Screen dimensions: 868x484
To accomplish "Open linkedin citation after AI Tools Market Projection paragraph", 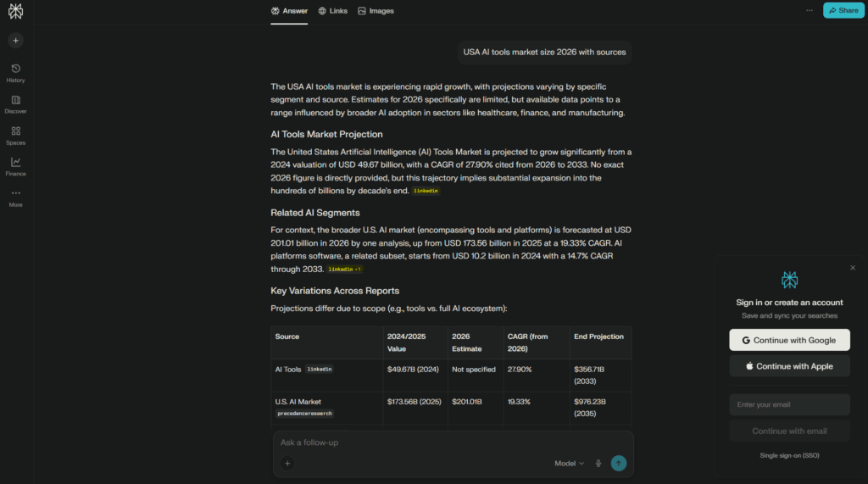I will [426, 191].
